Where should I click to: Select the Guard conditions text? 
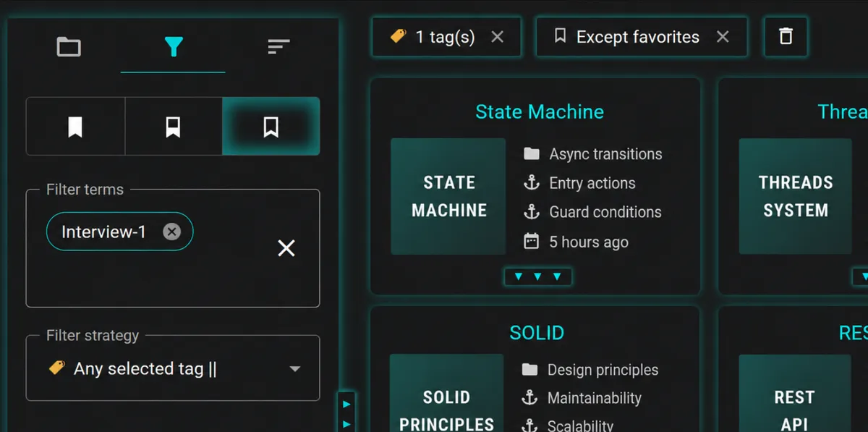tap(605, 212)
